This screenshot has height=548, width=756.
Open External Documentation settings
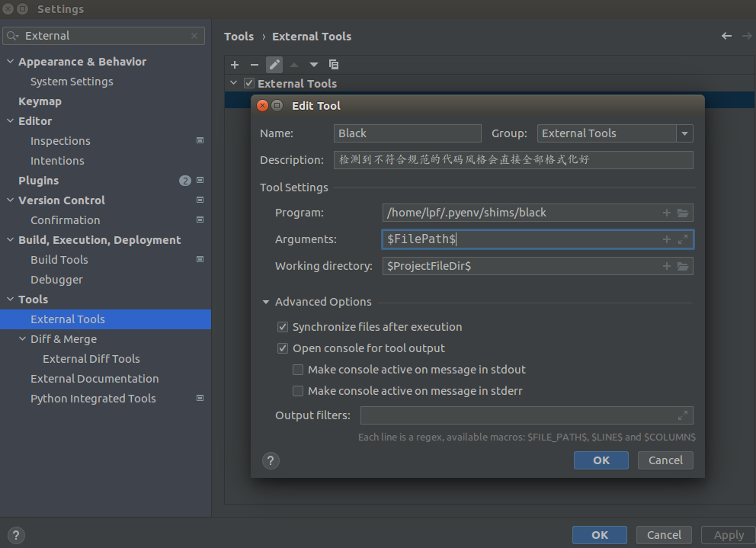coord(94,379)
